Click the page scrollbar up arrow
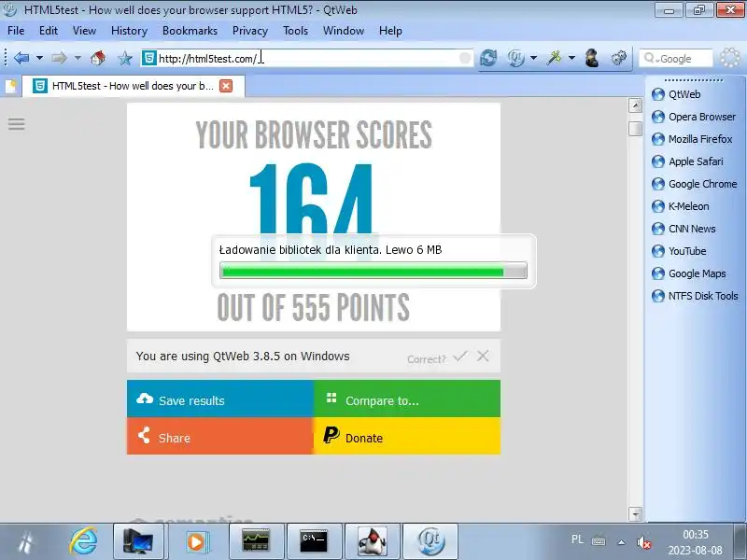This screenshot has width=747, height=560. 636,105
